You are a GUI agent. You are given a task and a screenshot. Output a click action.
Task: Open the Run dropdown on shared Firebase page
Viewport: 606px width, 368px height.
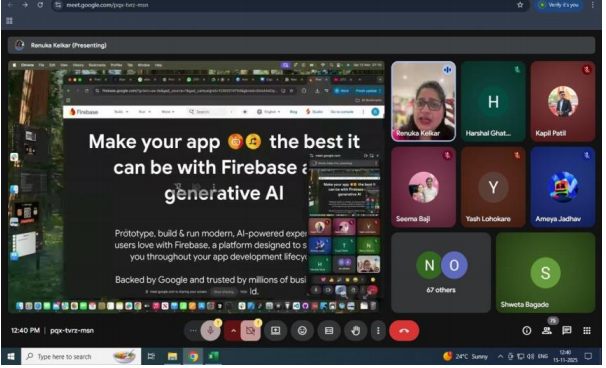144,112
